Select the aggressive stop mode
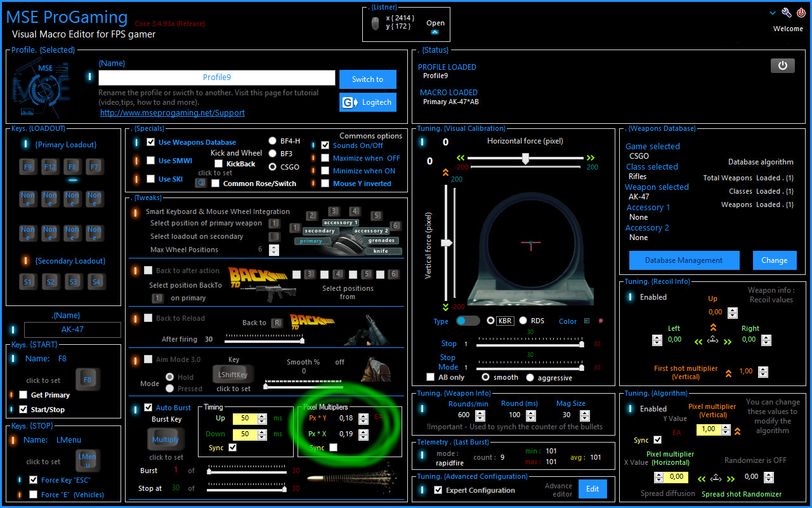 pos(531,377)
